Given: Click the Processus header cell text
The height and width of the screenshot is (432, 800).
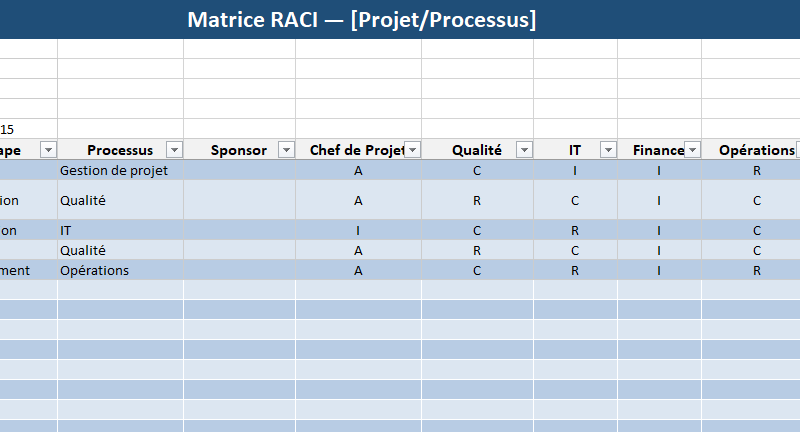Looking at the screenshot, I should (120, 150).
